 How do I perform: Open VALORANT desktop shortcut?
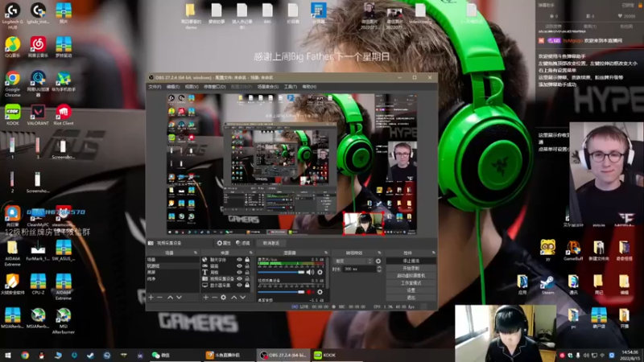click(x=38, y=115)
